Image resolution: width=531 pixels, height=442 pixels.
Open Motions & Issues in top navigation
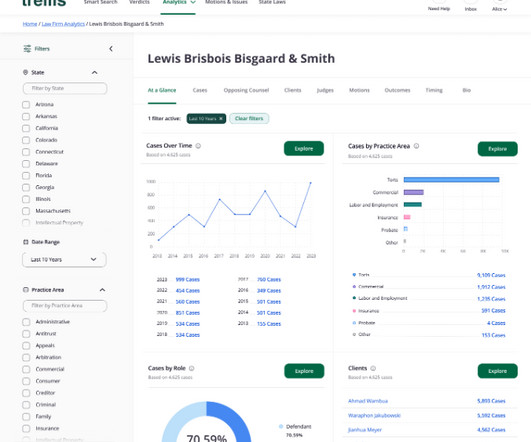click(x=226, y=2)
